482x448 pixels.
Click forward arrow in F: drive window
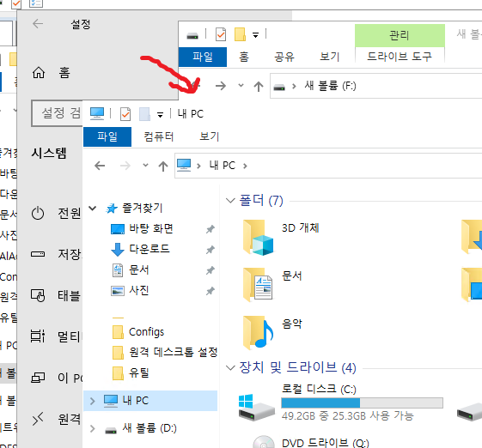[221, 86]
